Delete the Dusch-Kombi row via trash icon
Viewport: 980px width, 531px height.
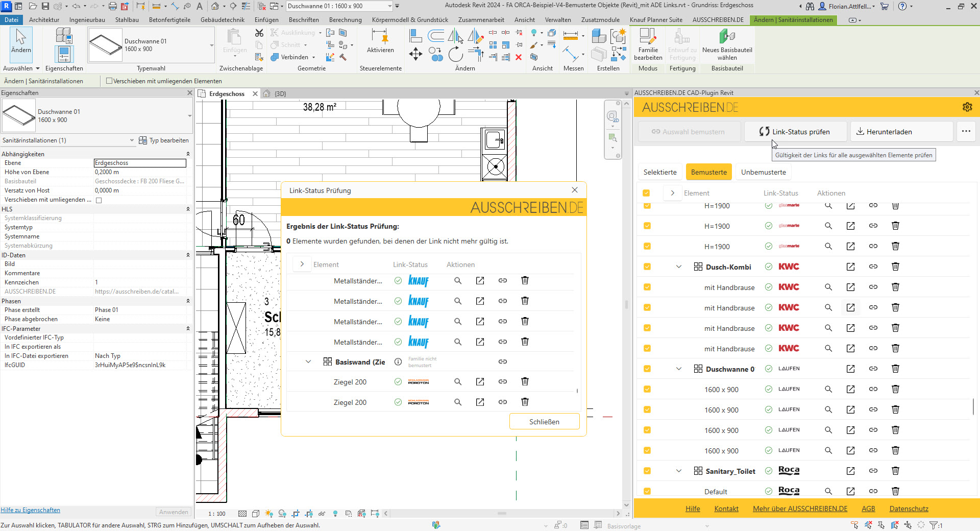coord(895,267)
